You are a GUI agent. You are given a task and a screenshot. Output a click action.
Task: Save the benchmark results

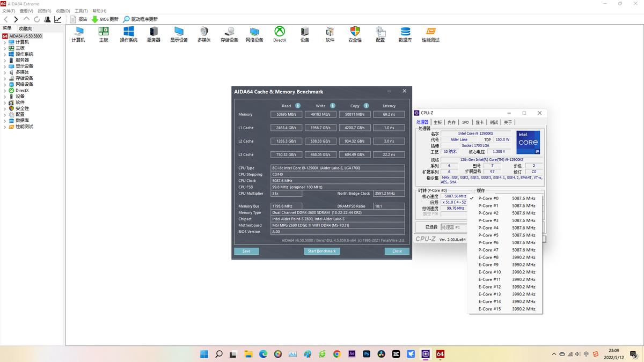click(246, 251)
